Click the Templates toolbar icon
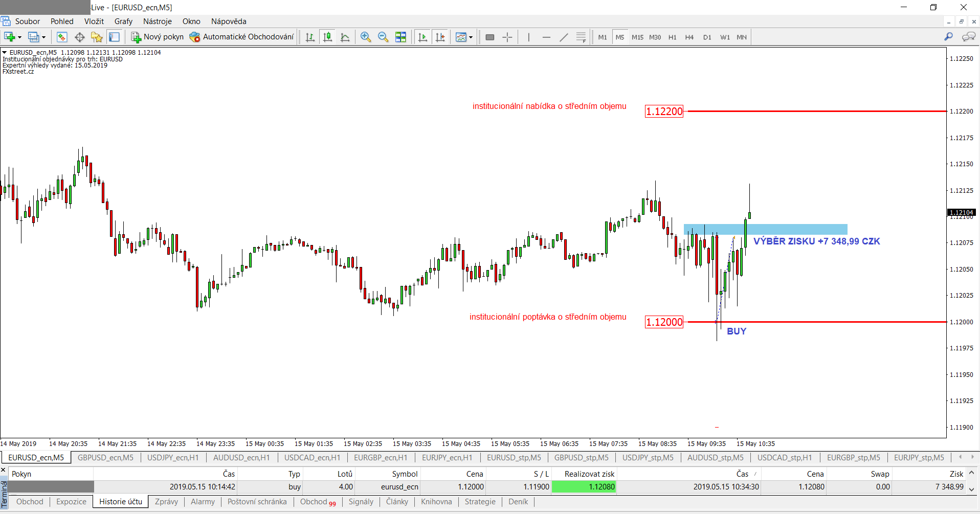 [461, 37]
